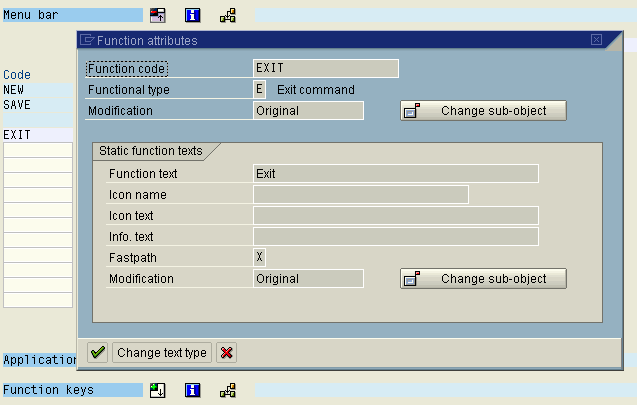Viewport: 637px width, 405px height.
Task: Cancel dialog with the red X icon
Action: click(x=227, y=352)
